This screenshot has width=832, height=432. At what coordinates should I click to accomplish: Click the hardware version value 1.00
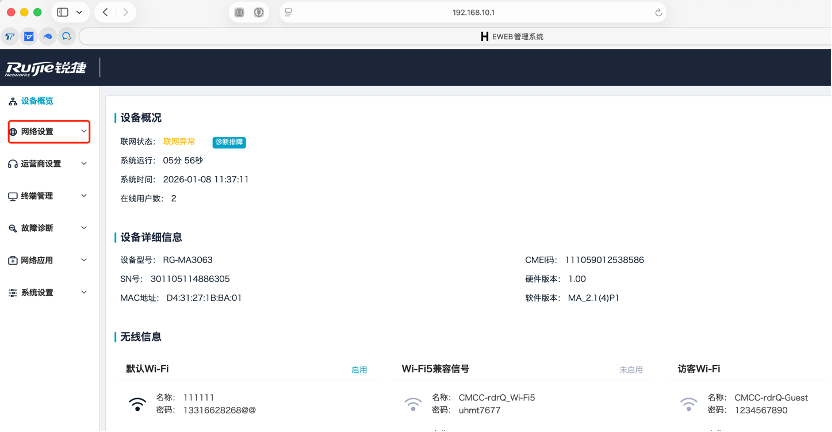tap(577, 279)
